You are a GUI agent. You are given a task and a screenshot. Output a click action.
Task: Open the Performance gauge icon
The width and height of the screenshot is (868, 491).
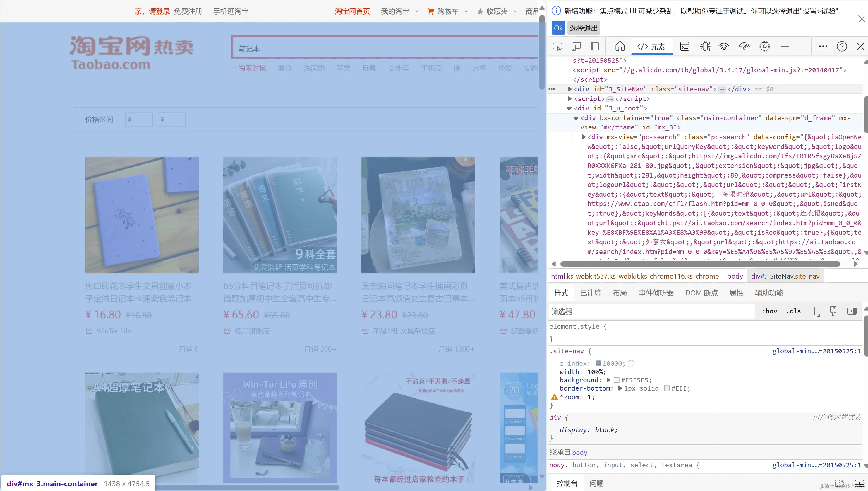(x=744, y=47)
